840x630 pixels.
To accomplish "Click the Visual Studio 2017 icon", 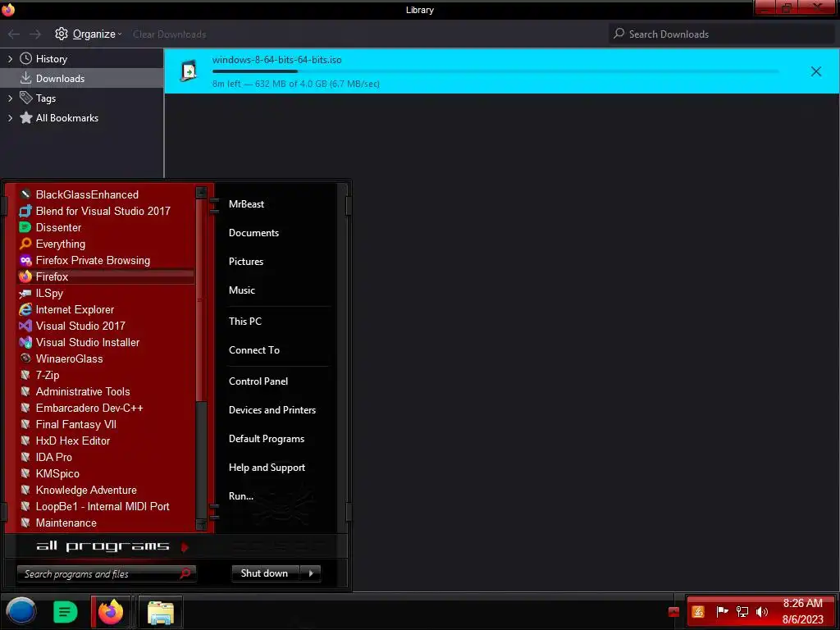I will (x=25, y=326).
